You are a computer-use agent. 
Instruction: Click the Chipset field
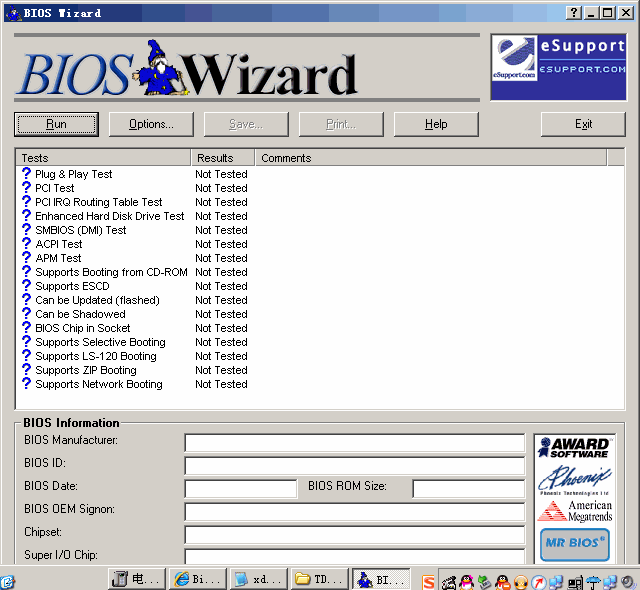355,535
